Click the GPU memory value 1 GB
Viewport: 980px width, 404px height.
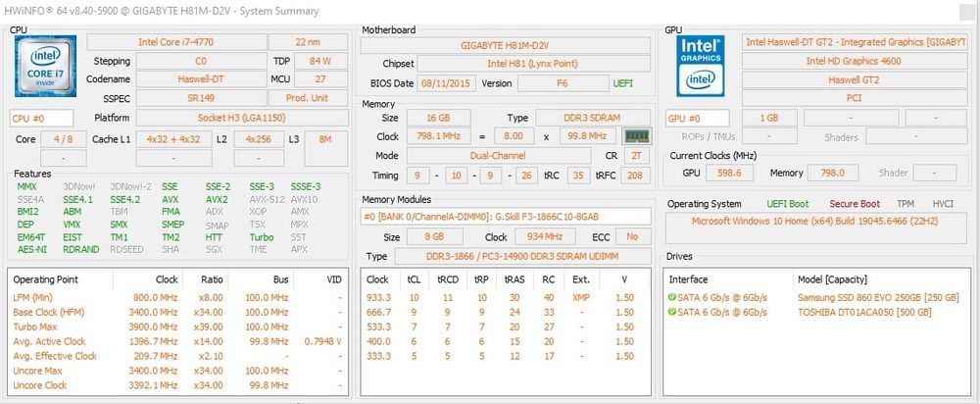(769, 119)
